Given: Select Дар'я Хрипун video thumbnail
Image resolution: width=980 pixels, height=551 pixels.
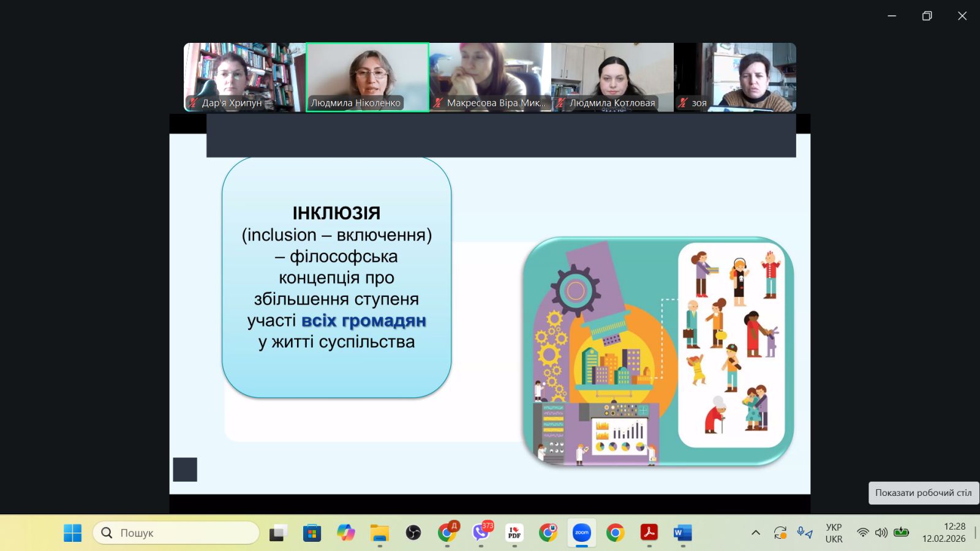Looking at the screenshot, I should [245, 77].
